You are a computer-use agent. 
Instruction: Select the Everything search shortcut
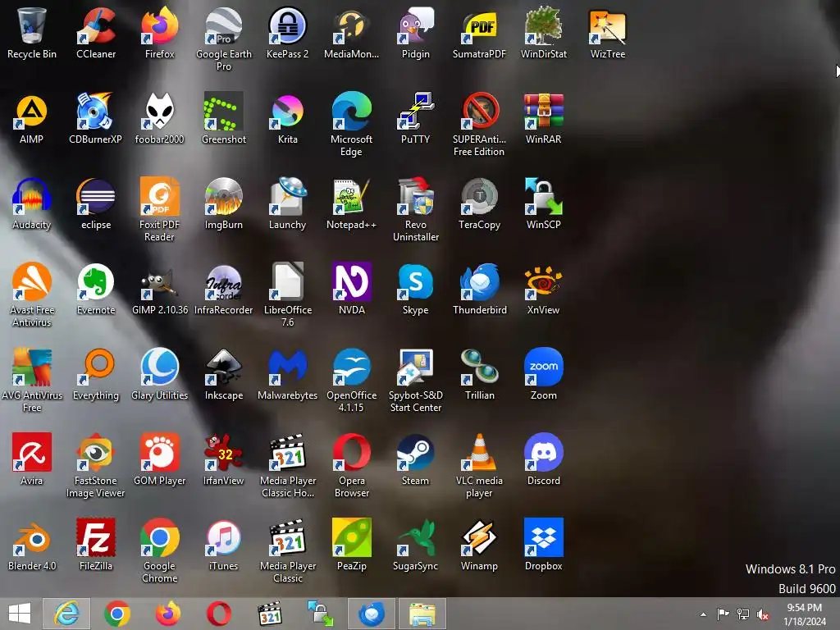96,374
